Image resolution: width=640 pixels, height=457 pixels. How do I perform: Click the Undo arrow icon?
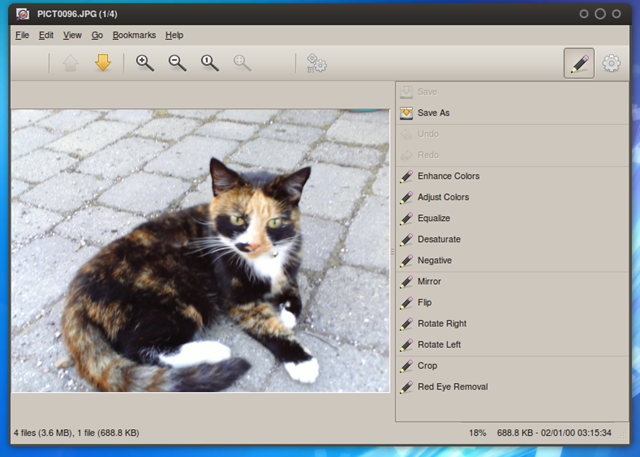[406, 134]
